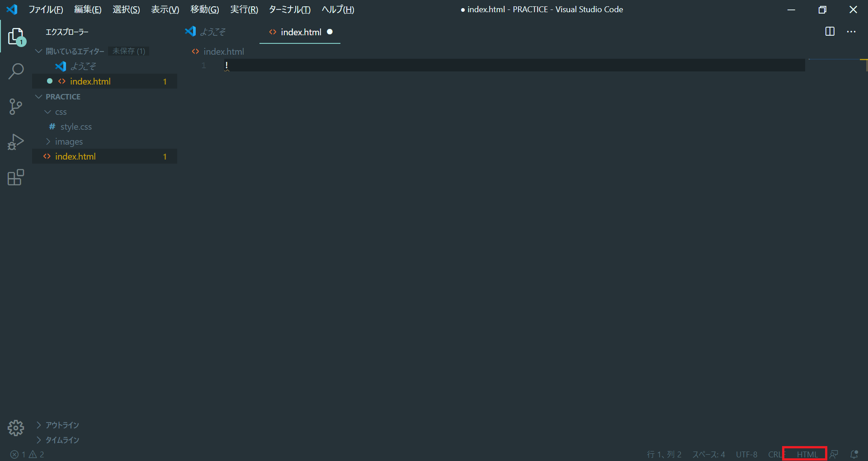Click errors and warnings count in status bar
The image size is (868, 461).
coord(27,454)
